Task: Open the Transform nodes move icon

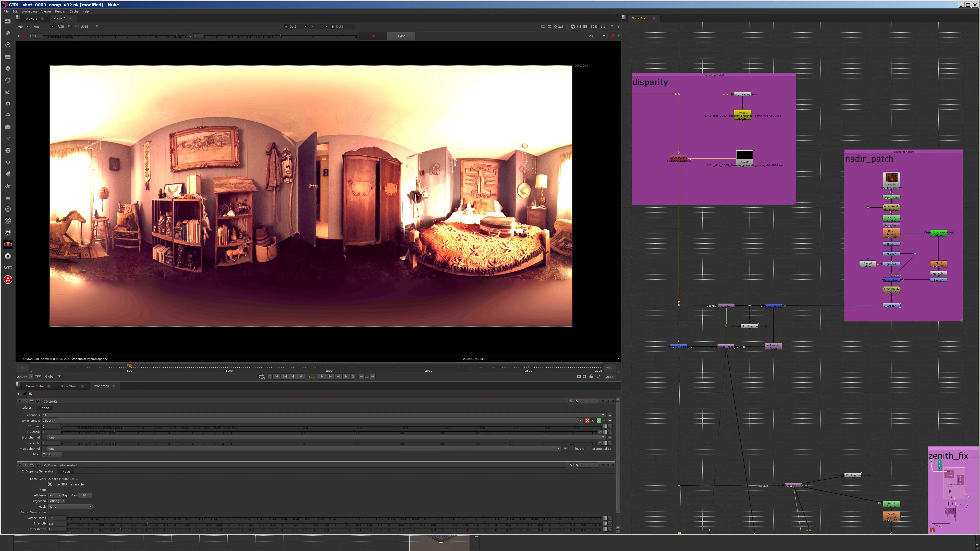Action: click(x=8, y=115)
